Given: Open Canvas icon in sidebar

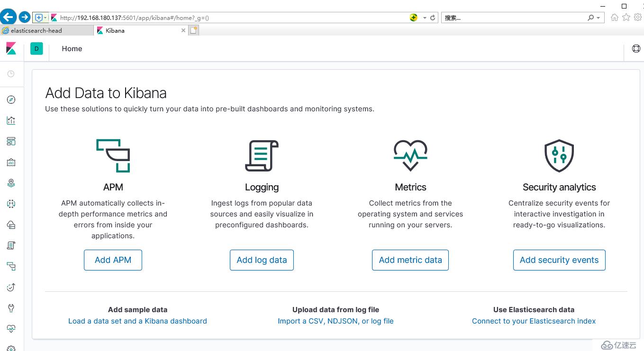Looking at the screenshot, I should point(11,162).
